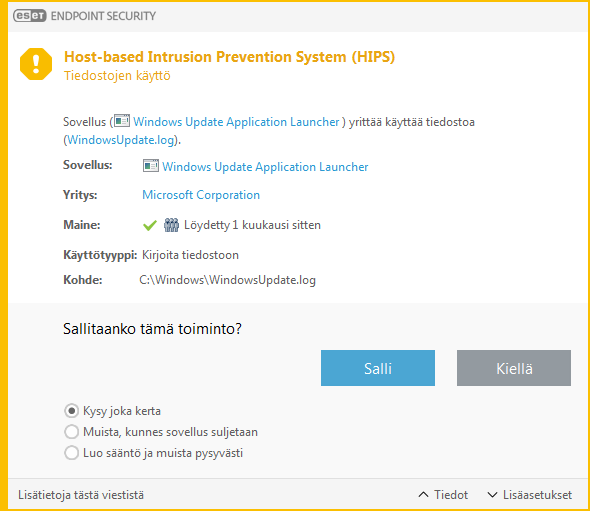Open Windows Update Application Launcher link in Sovellus row
590x511 pixels.
(265, 167)
